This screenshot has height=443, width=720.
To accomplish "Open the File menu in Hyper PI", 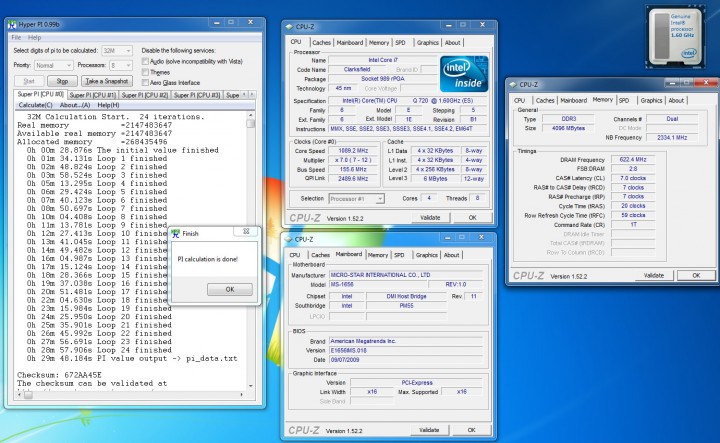I will point(16,38).
